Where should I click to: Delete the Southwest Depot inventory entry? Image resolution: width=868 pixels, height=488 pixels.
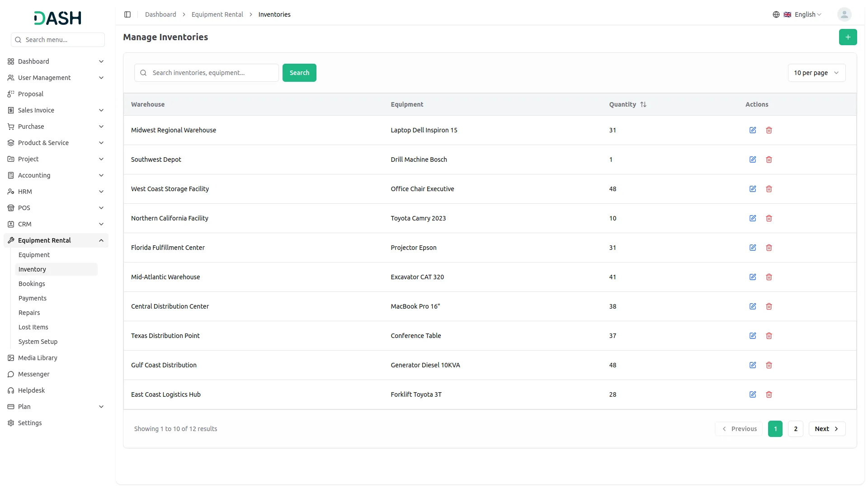click(x=769, y=160)
